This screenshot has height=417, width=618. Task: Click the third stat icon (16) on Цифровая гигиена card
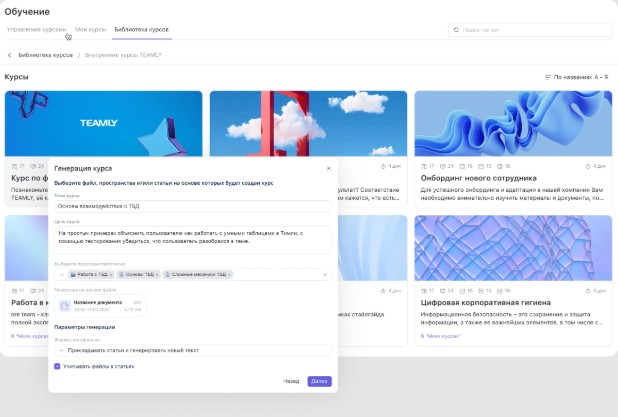[462, 291]
